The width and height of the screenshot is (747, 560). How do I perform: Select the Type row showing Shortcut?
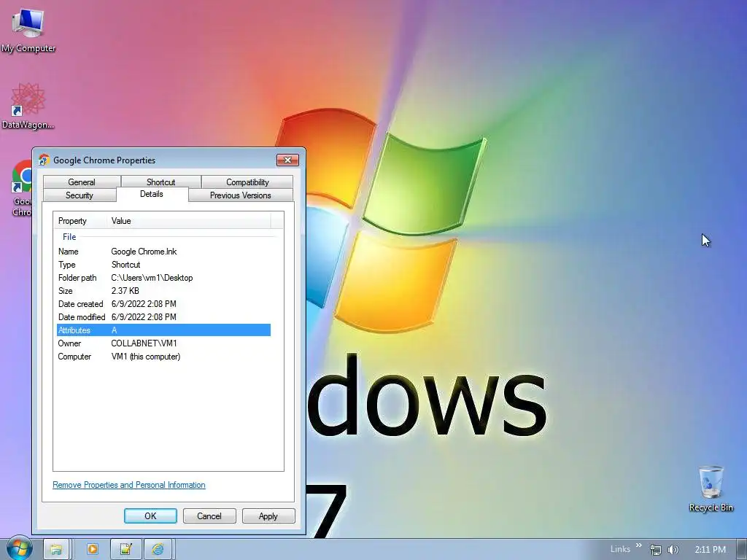point(164,265)
